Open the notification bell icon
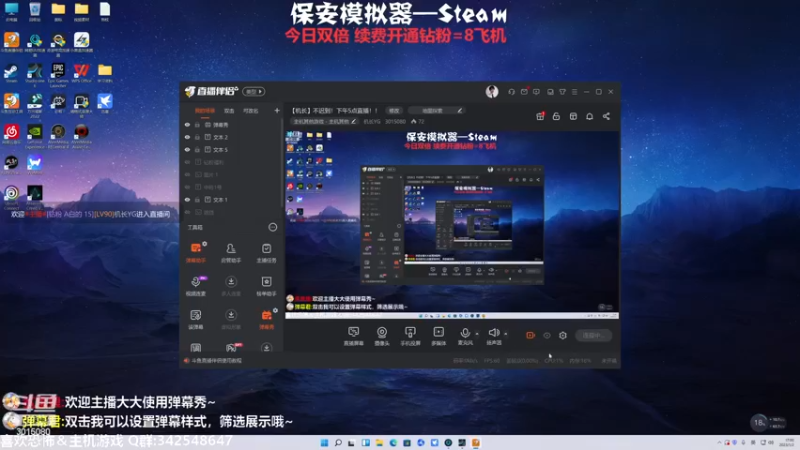The height and width of the screenshot is (450, 800). [589, 116]
